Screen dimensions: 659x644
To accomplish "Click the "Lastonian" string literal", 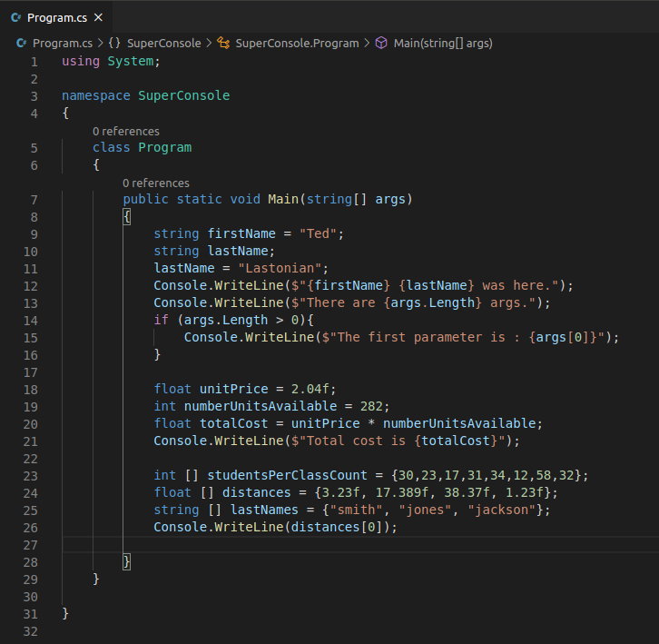I will click(x=280, y=268).
